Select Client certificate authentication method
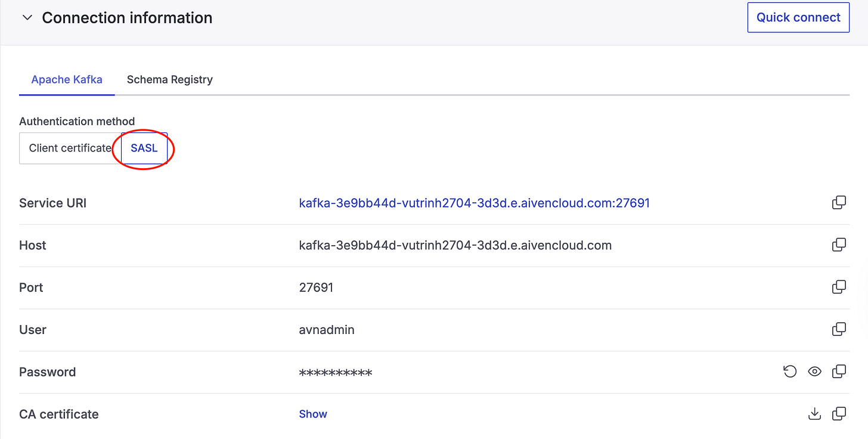Image resolution: width=868 pixels, height=439 pixels. pos(70,148)
